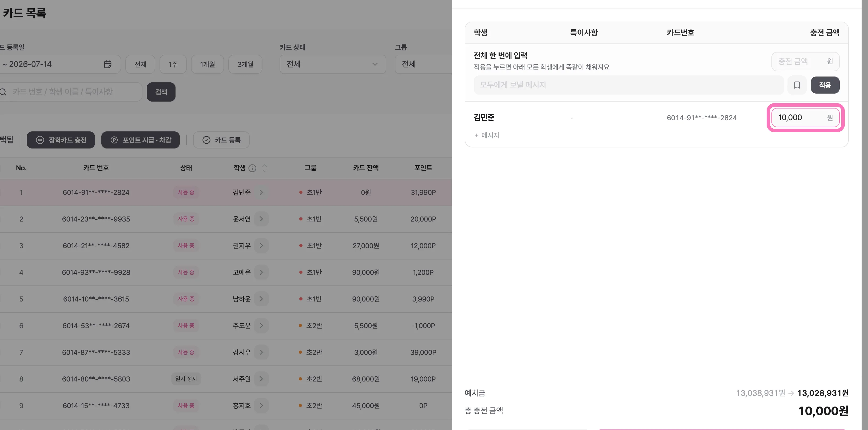The height and width of the screenshot is (430, 868).
Task: Select card number 6014-10**-****-3615
Action: [96, 299]
